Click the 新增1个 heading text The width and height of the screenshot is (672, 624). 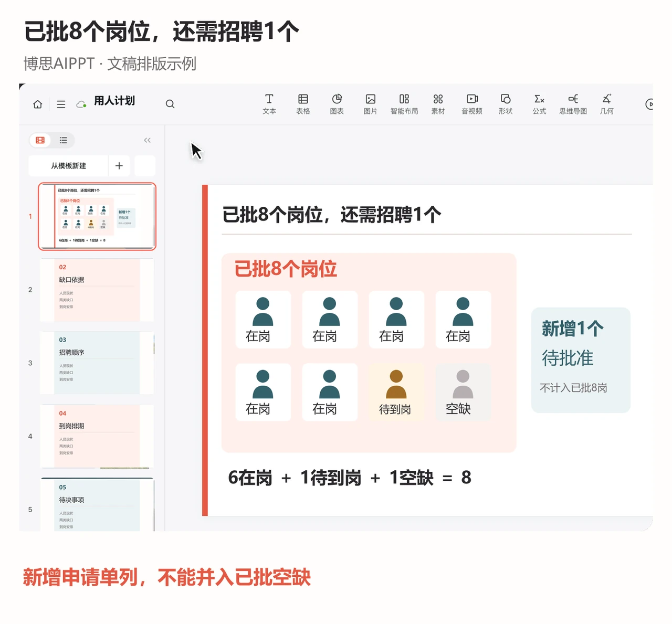573,329
